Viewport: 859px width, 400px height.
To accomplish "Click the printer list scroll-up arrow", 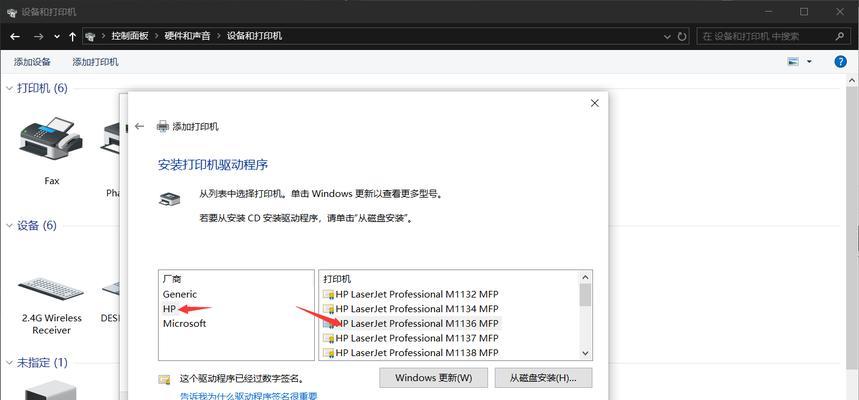I will pos(585,277).
